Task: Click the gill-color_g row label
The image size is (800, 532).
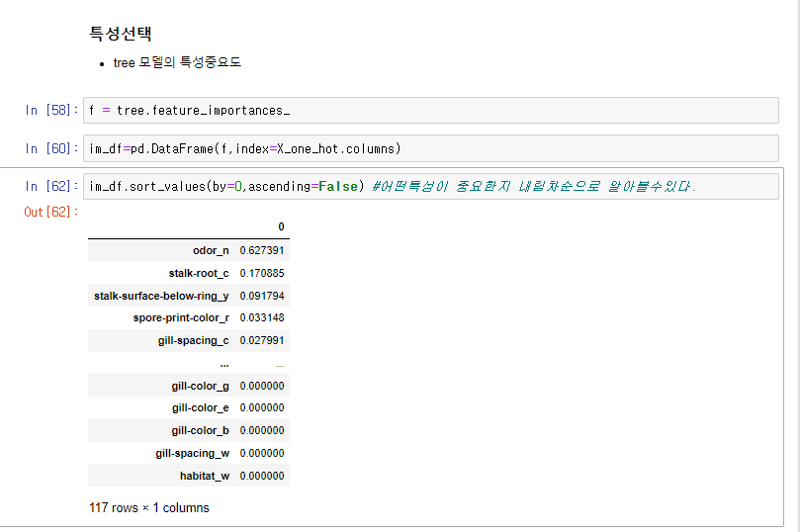Action: tap(201, 386)
